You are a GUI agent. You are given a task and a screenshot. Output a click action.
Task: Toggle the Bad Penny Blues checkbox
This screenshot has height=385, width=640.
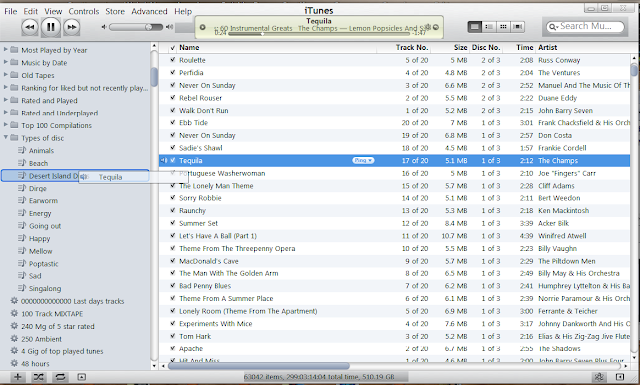tap(173, 286)
